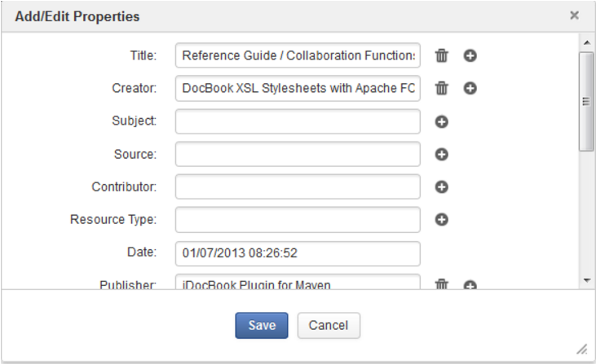Select the Contributor input field

[298, 186]
